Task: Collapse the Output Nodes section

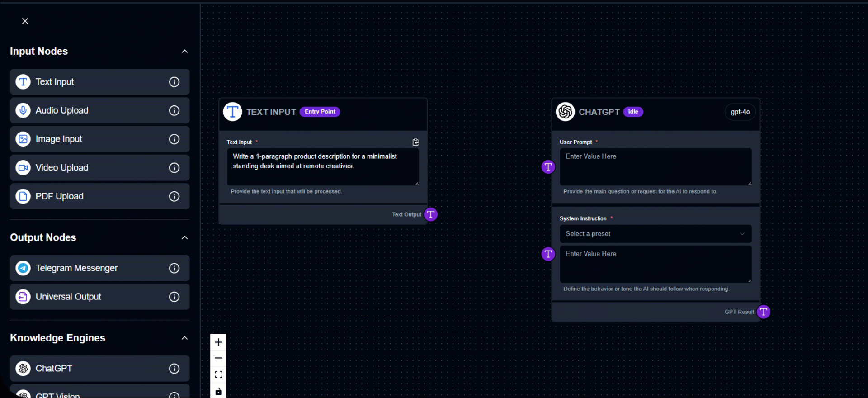Action: pos(184,238)
